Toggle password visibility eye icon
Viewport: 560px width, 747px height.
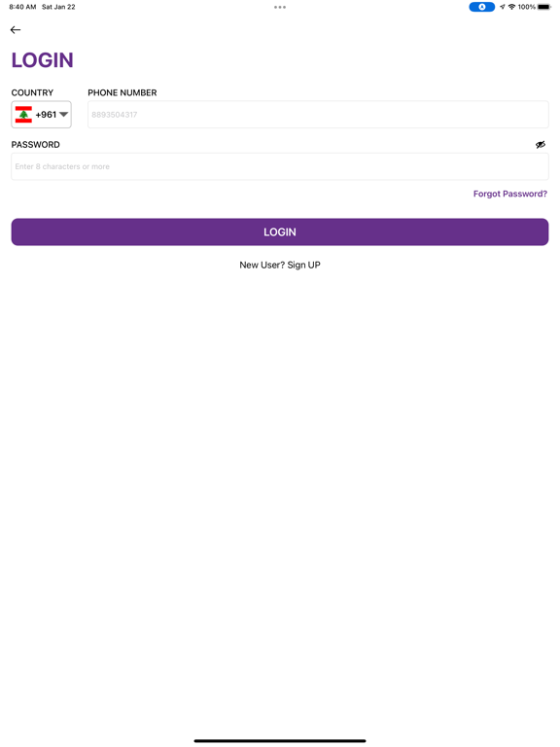pos(540,144)
